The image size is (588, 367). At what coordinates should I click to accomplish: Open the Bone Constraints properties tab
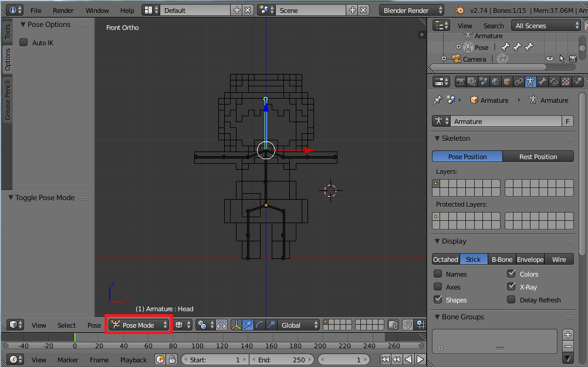[x=554, y=82]
